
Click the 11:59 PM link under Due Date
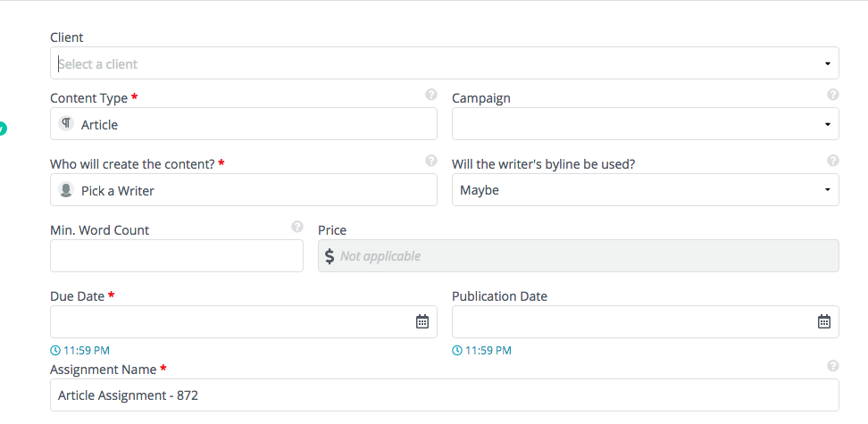click(80, 351)
